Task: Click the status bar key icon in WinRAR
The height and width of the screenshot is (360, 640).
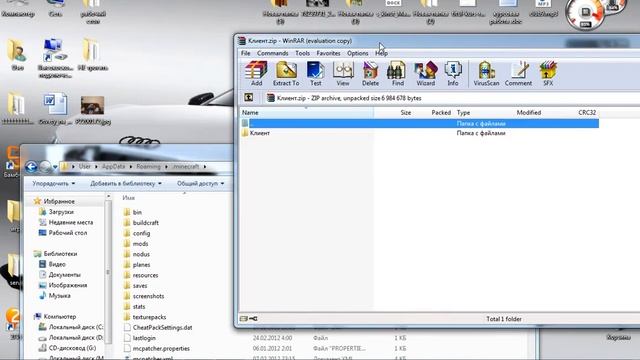Action: (x=253, y=318)
